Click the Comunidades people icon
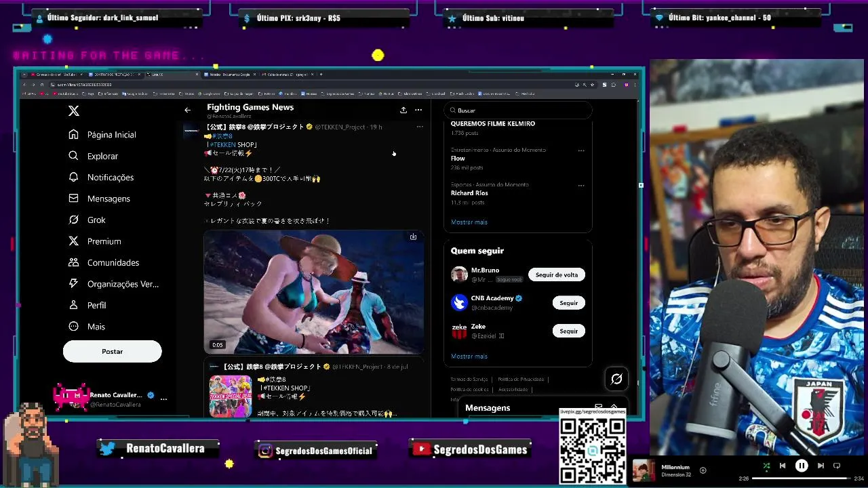Image resolution: width=868 pixels, height=488 pixels. (74, 262)
